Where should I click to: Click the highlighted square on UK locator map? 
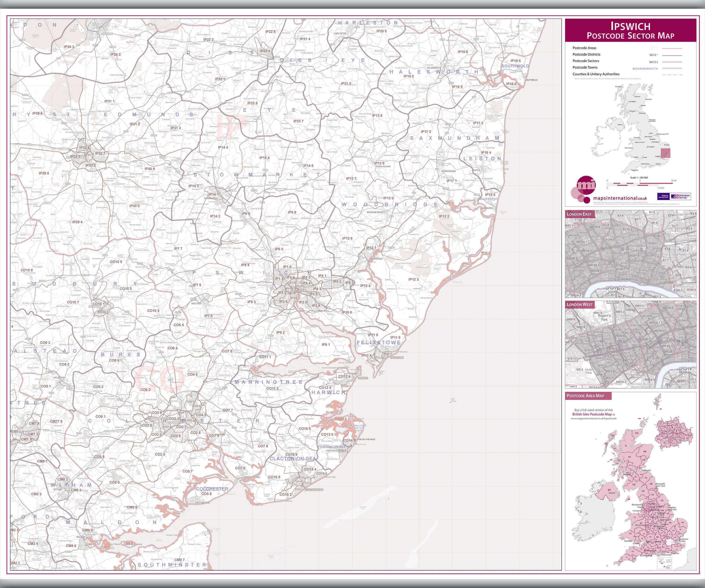(666, 153)
